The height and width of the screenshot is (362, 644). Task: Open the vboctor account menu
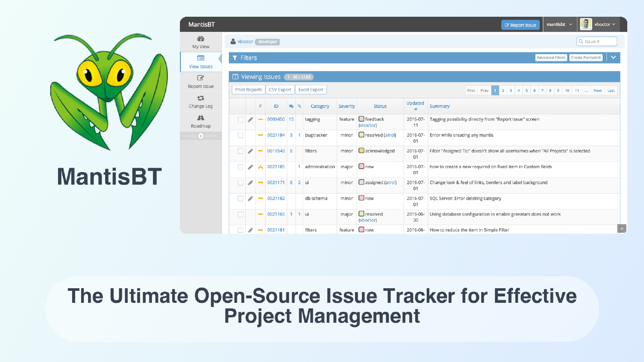(603, 24)
